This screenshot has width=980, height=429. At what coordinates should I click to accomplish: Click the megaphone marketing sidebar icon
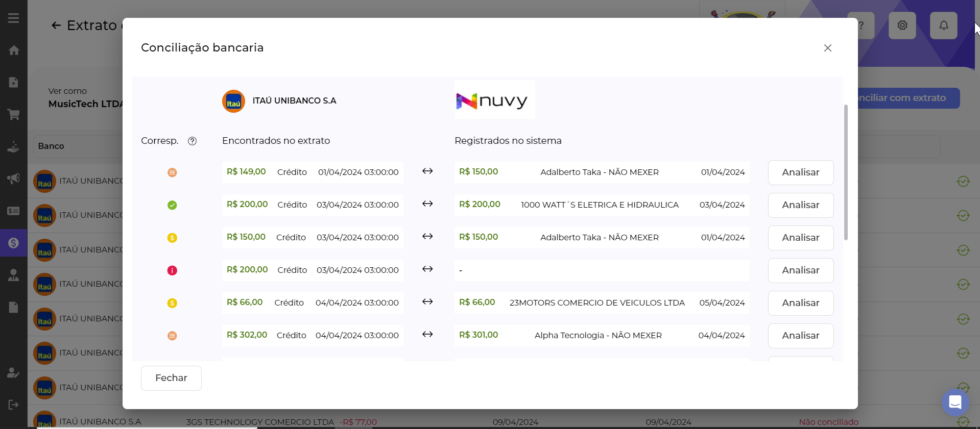(14, 179)
